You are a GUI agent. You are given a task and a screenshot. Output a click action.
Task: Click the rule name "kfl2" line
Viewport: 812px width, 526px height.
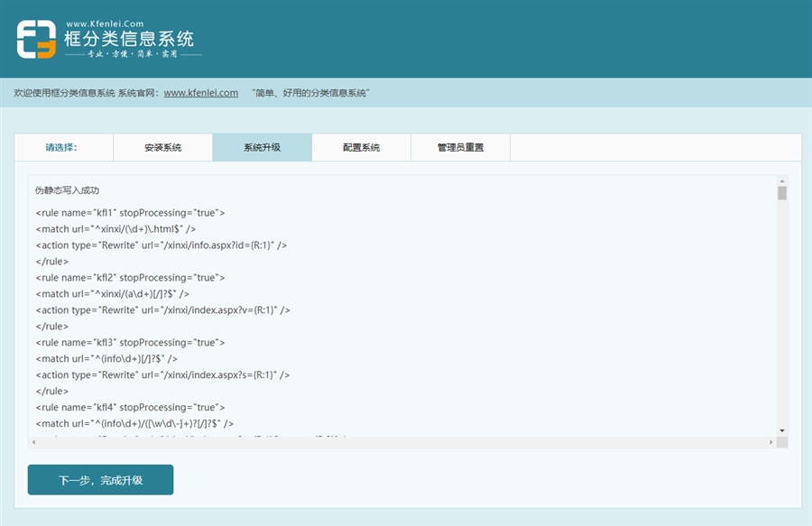coord(130,278)
